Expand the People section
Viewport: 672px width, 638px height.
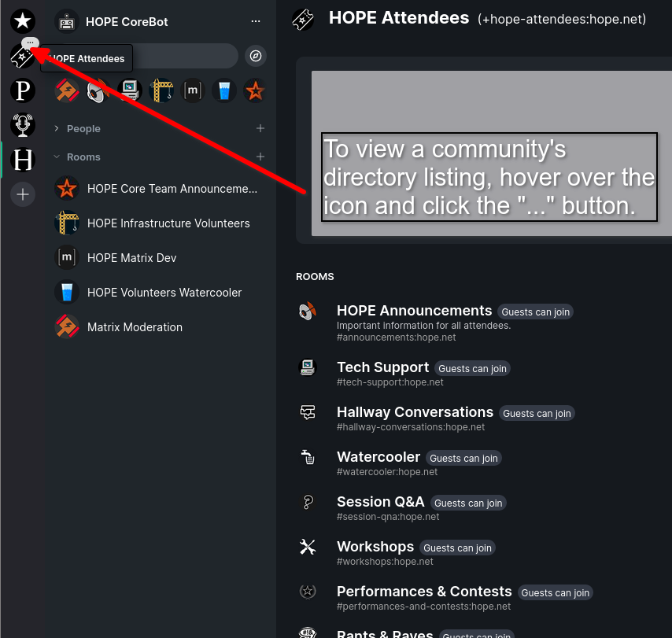83,129
